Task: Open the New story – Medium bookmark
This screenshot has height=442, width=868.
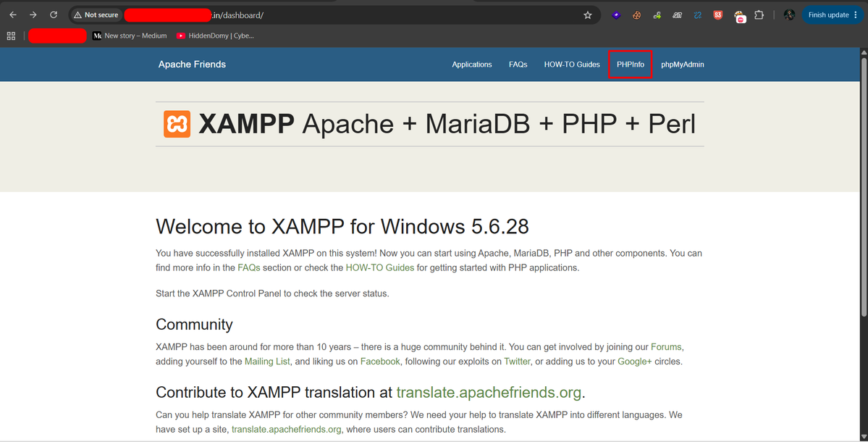Action: tap(130, 36)
